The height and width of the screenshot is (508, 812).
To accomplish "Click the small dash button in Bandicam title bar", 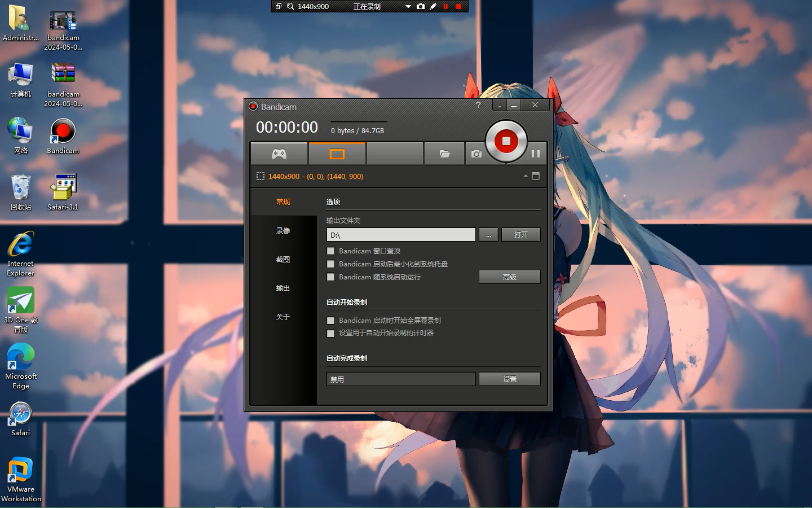I will coord(500,106).
